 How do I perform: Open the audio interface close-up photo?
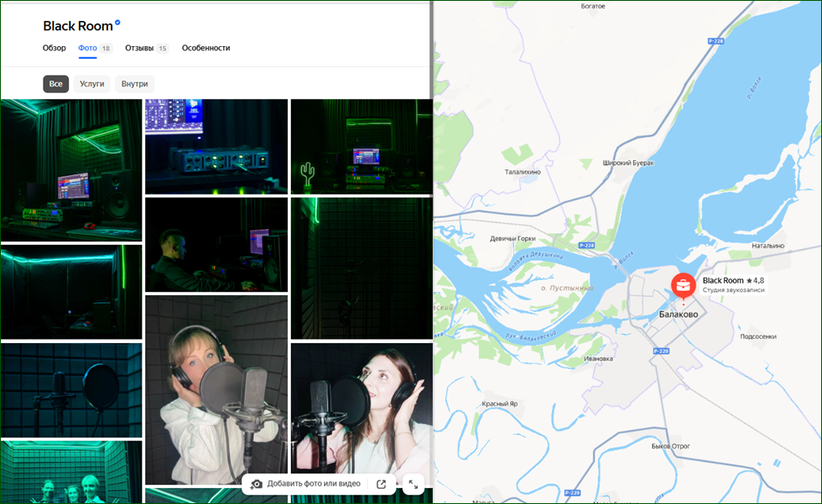[x=216, y=147]
